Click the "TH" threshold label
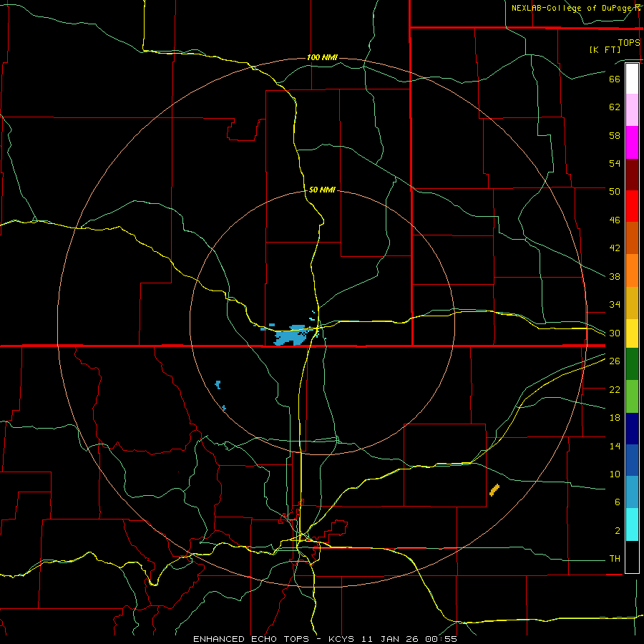Image resolution: width=644 pixels, height=644 pixels. (615, 559)
